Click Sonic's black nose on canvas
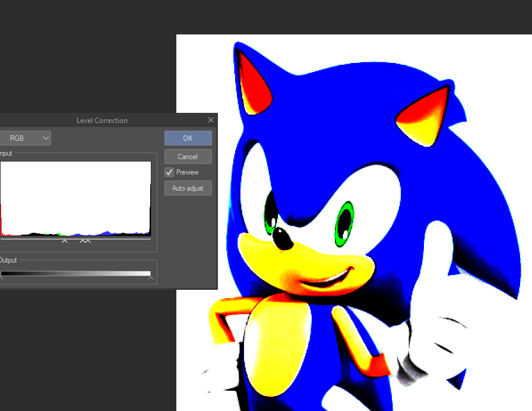The image size is (532, 411). (283, 239)
